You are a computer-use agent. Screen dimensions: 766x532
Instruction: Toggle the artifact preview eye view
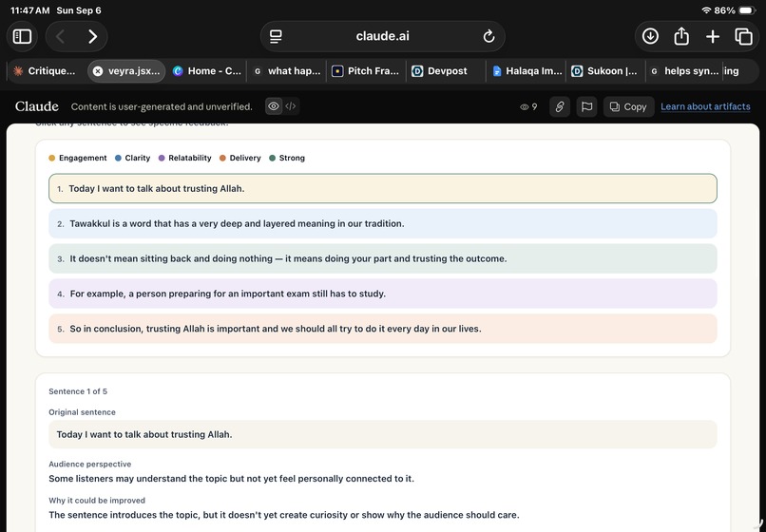click(274, 106)
